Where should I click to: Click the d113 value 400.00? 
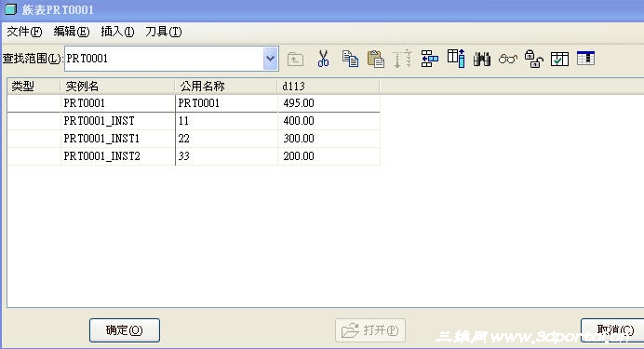[329, 121]
